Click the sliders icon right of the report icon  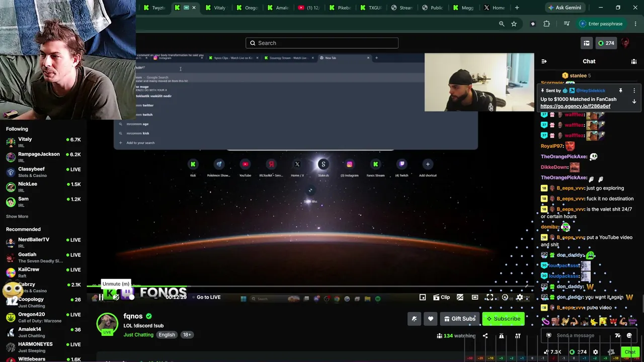tap(517, 335)
